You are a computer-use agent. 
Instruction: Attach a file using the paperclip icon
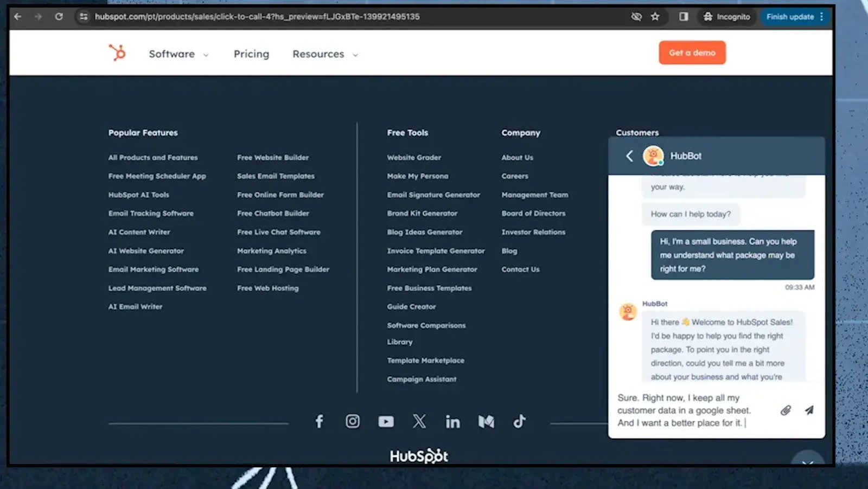(x=786, y=410)
